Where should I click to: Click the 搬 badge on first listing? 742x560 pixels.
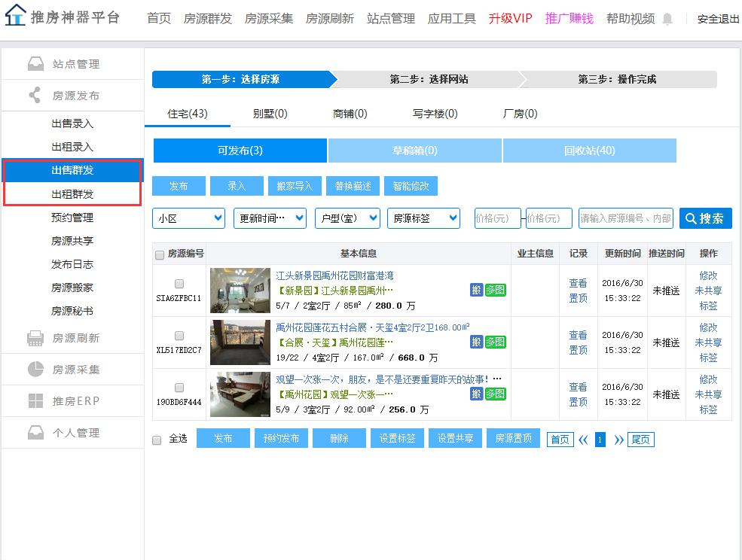pyautogui.click(x=476, y=290)
